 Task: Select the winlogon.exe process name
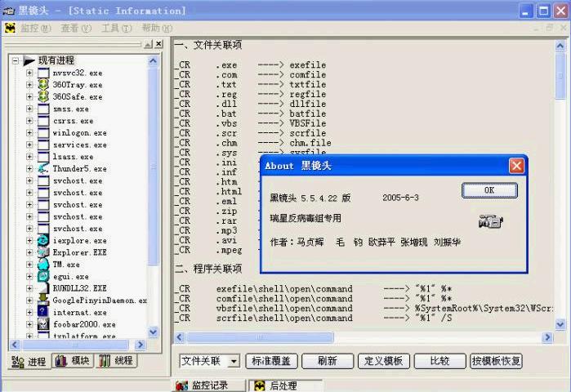coord(80,133)
